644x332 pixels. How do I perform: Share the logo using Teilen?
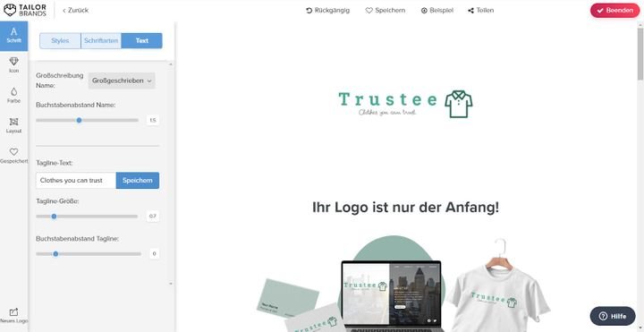[480, 10]
